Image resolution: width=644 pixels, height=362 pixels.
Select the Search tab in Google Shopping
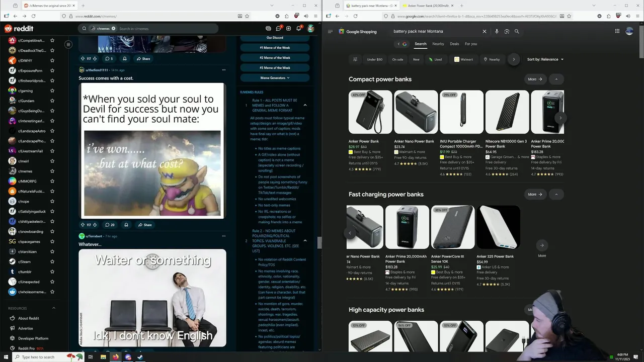coord(421,44)
